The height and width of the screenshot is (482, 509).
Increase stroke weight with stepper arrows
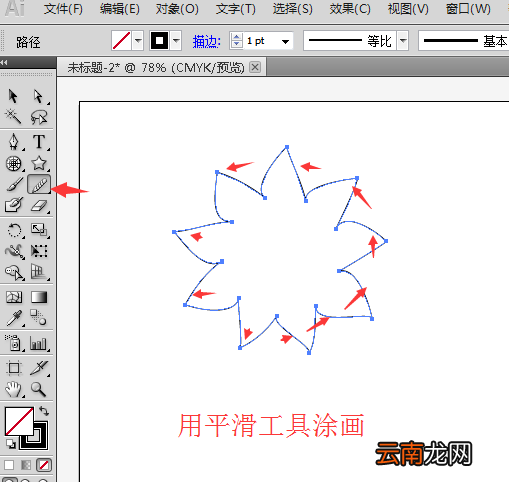(x=236, y=37)
